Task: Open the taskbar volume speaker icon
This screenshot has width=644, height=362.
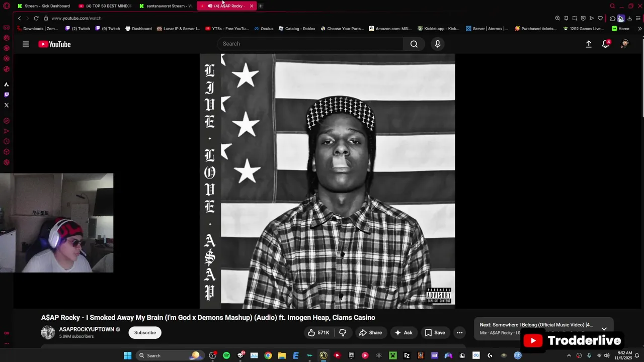Action: click(x=607, y=355)
